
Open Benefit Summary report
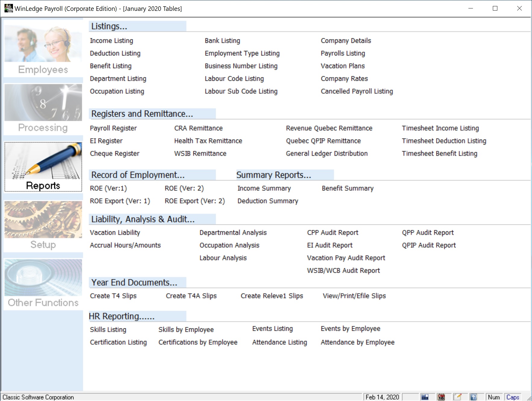coord(347,188)
